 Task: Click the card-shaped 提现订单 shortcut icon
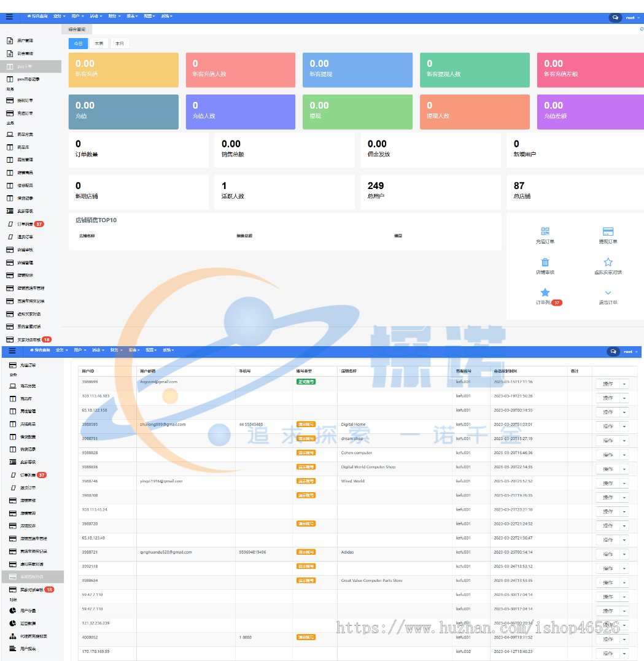click(x=608, y=231)
